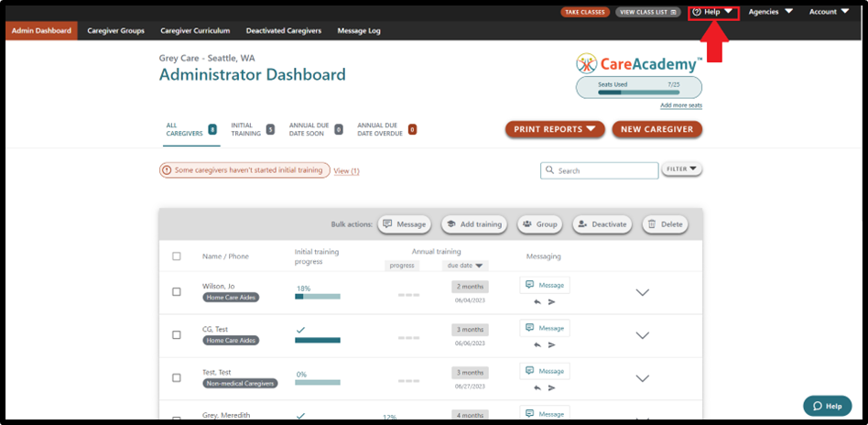Click send arrow icon in Test, Test row
Viewport: 868px width, 425px height.
click(551, 387)
